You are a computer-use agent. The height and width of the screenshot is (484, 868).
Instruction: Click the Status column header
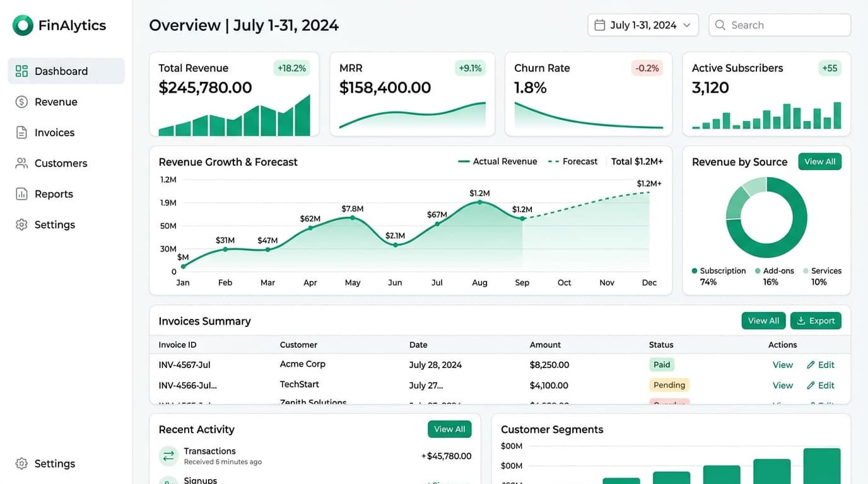tap(661, 345)
